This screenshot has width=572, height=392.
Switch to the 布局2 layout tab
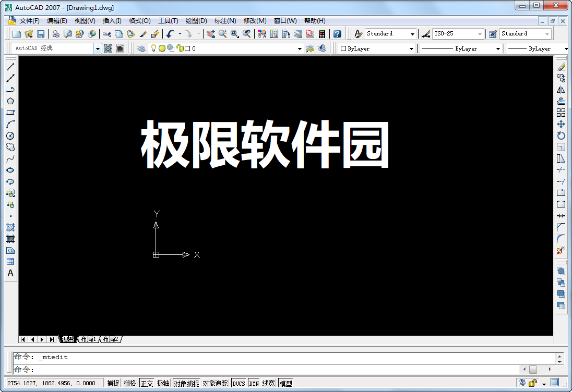click(x=111, y=339)
